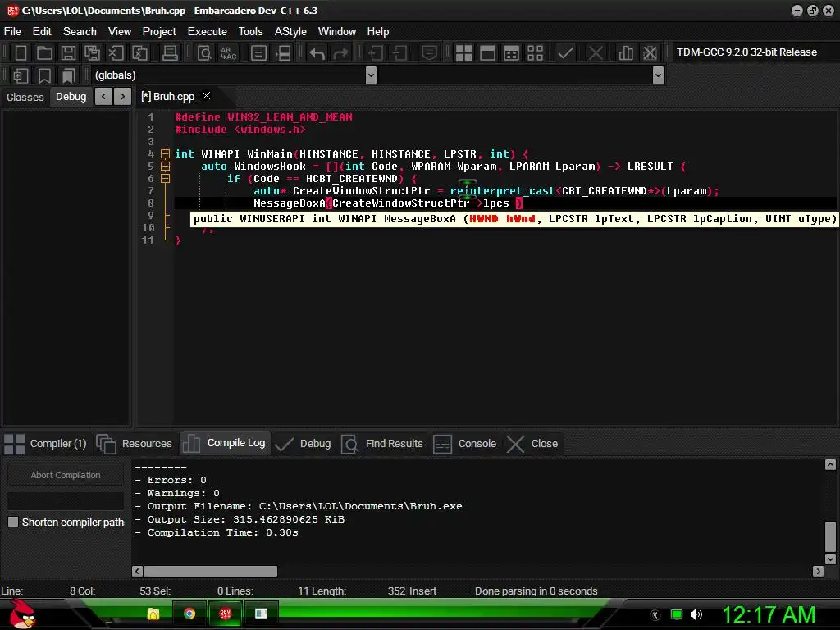The width and height of the screenshot is (840, 630).
Task: Open Find with the magnifier toolbar icon
Action: [x=204, y=52]
